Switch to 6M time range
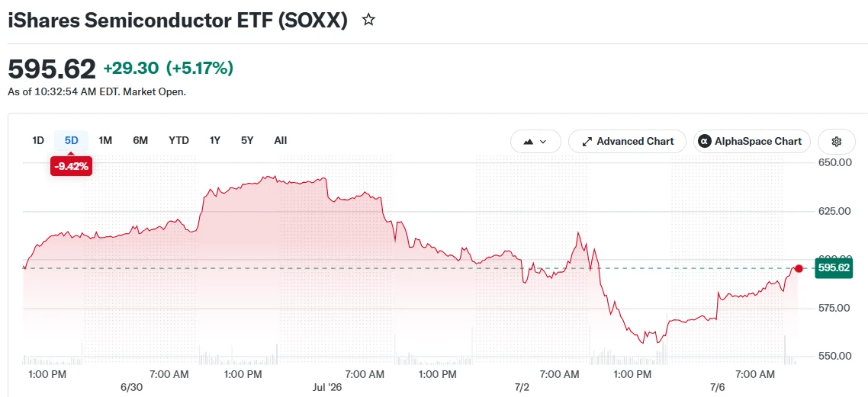The width and height of the screenshot is (868, 397). click(140, 140)
